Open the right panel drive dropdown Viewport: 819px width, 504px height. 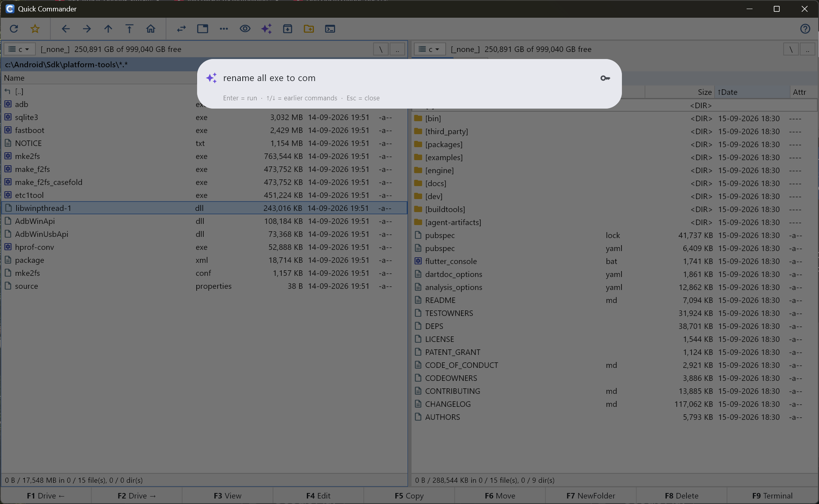point(430,49)
